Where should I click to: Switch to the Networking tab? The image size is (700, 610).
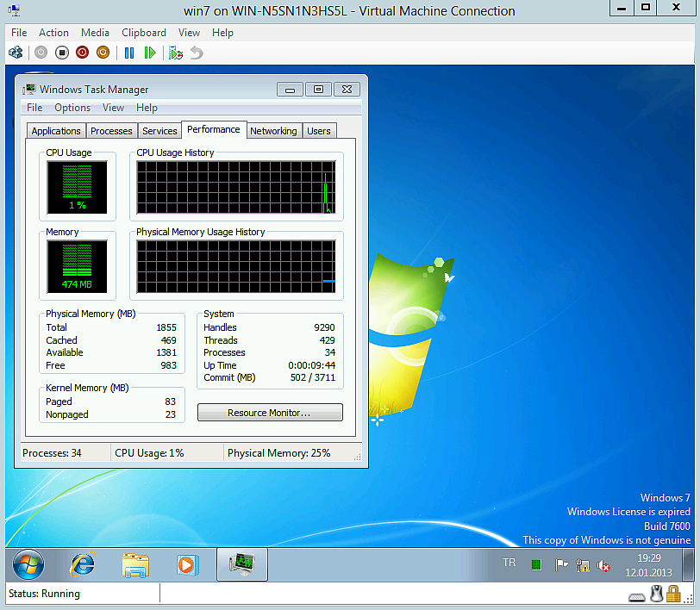click(273, 130)
